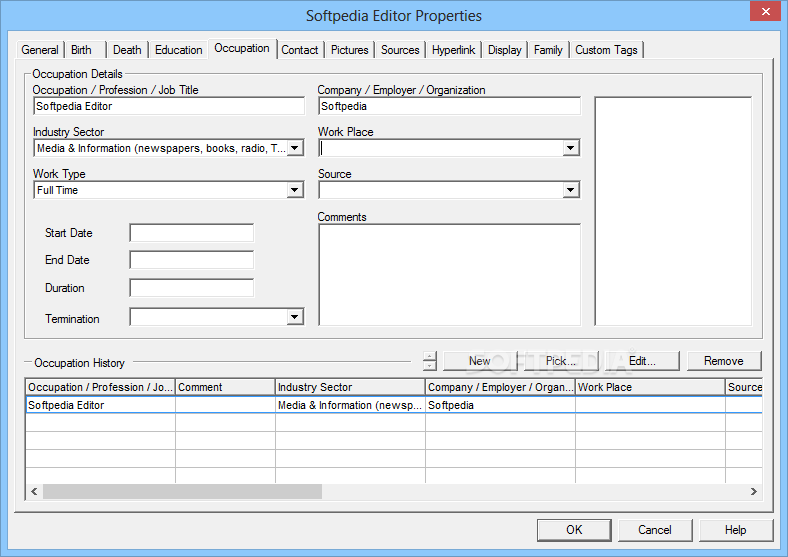Move occupation entry down with spinner

[430, 366]
